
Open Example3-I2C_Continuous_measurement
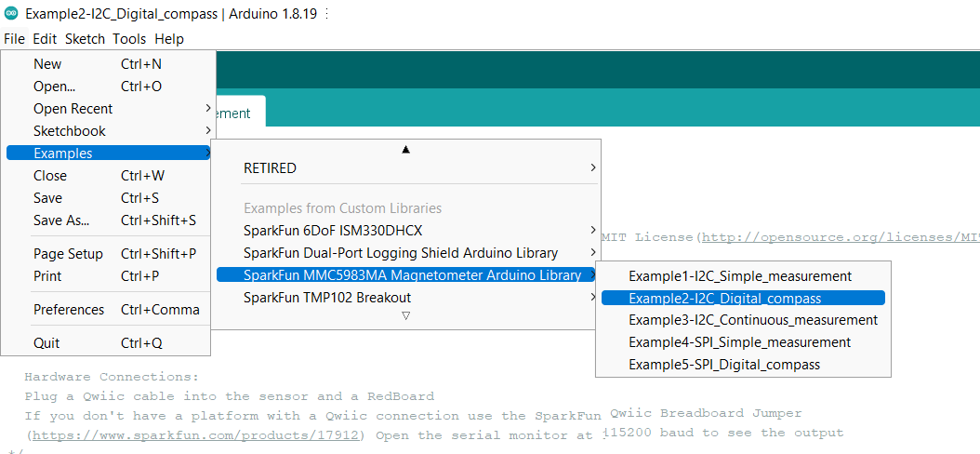(743, 320)
